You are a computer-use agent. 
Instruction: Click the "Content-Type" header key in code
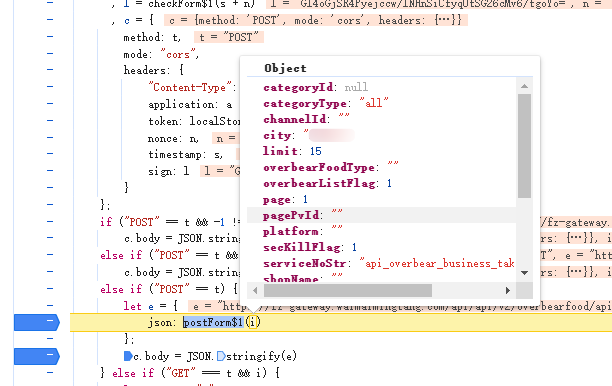(x=190, y=87)
